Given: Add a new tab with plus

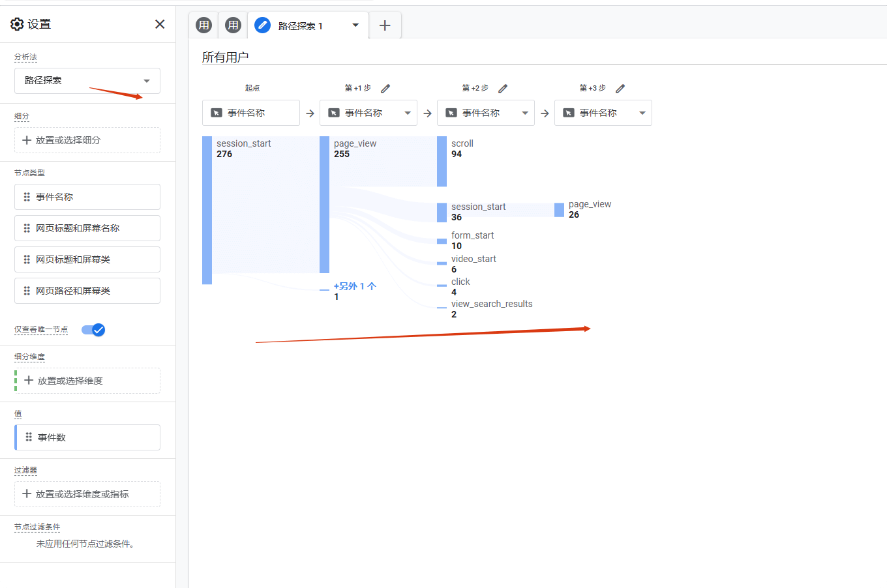Looking at the screenshot, I should click(385, 25).
